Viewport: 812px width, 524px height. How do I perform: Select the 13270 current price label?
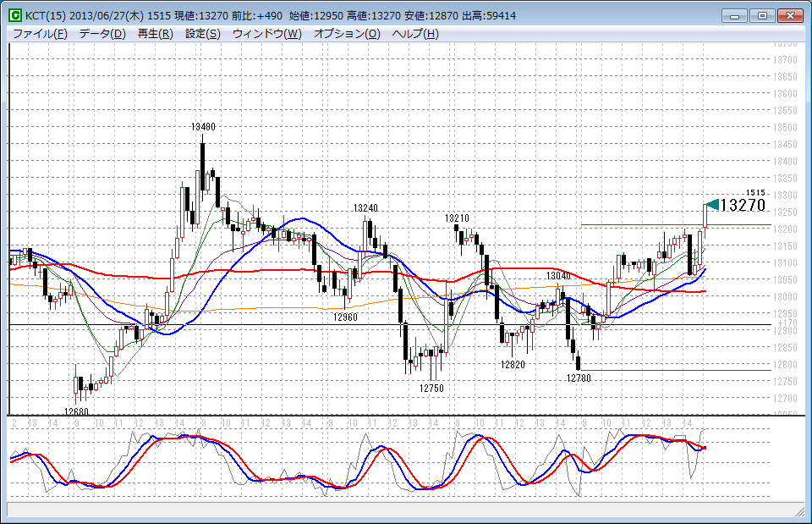point(743,206)
